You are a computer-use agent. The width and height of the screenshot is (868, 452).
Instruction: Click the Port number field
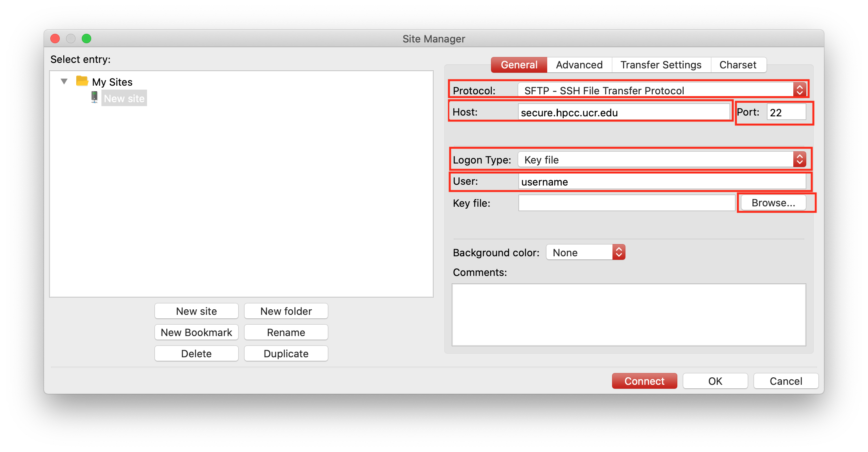786,112
